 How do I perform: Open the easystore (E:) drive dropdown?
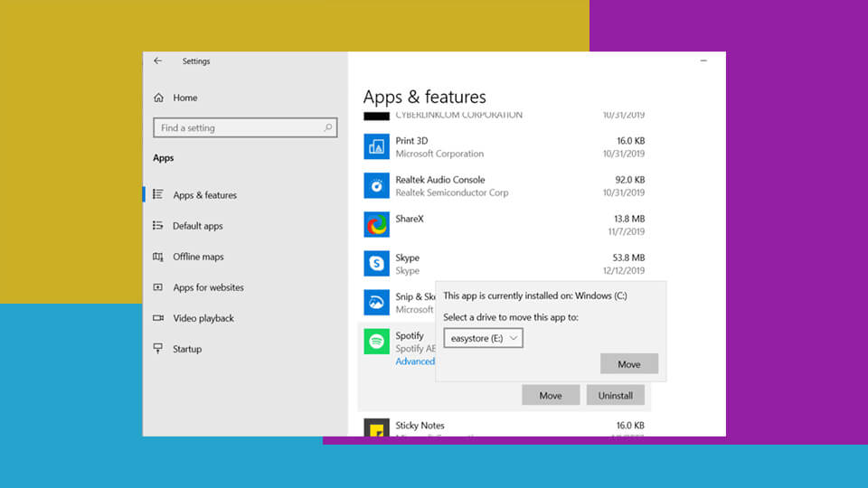(x=483, y=338)
